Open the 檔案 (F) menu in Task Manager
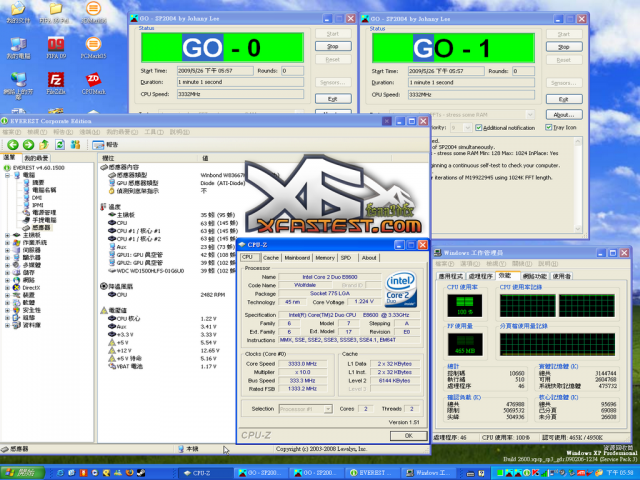The width and height of the screenshot is (640, 480). pyautogui.click(x=445, y=264)
